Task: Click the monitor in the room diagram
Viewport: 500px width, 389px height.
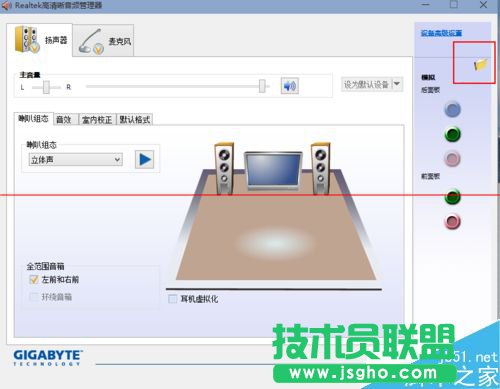Action: pyautogui.click(x=273, y=171)
